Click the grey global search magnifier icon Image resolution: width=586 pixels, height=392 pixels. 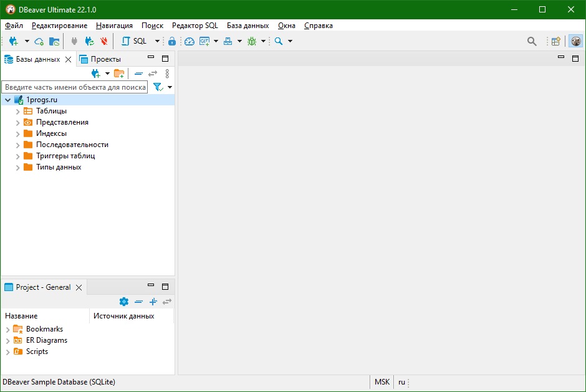[532, 41]
